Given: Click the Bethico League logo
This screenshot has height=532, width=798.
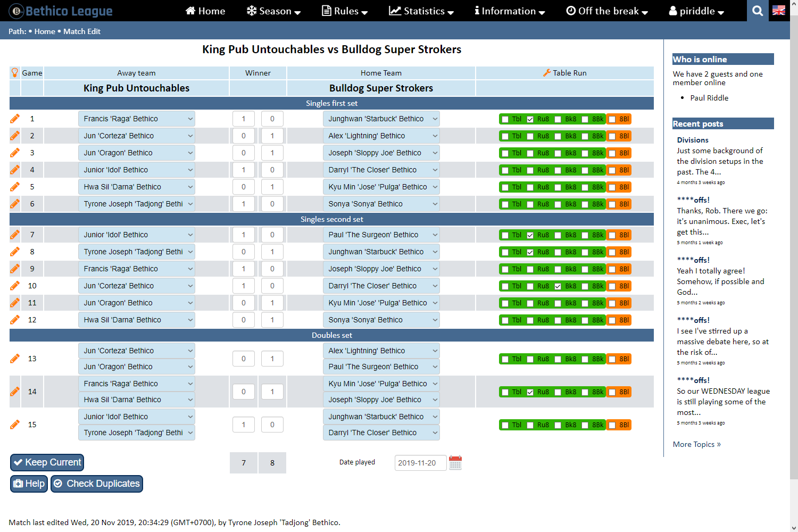Looking at the screenshot, I should [x=61, y=11].
